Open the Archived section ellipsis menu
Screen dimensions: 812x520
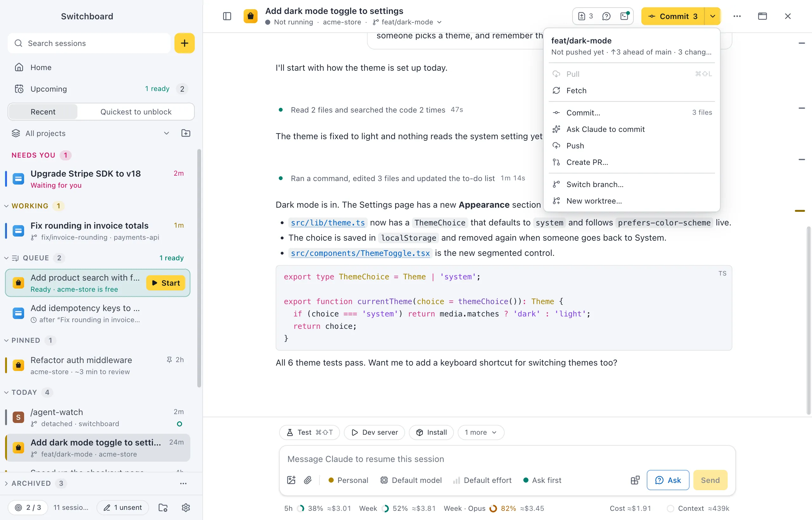click(x=183, y=483)
